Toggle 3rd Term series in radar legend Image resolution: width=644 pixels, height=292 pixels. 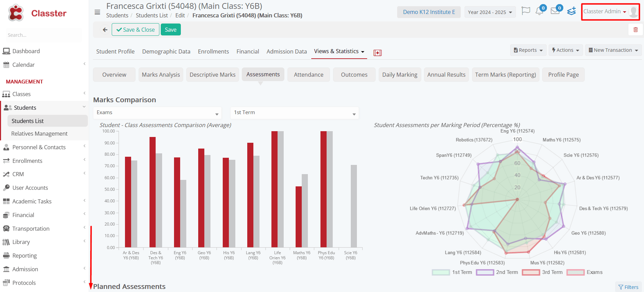pos(542,272)
